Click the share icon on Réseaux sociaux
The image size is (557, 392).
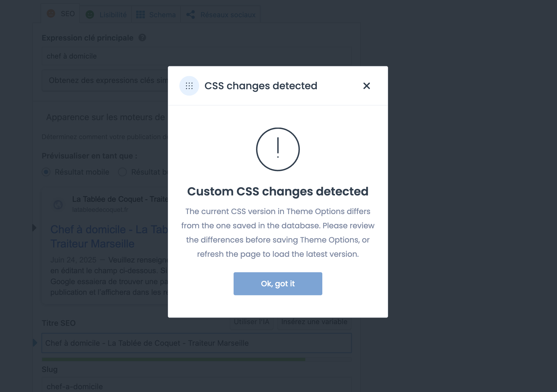point(190,15)
